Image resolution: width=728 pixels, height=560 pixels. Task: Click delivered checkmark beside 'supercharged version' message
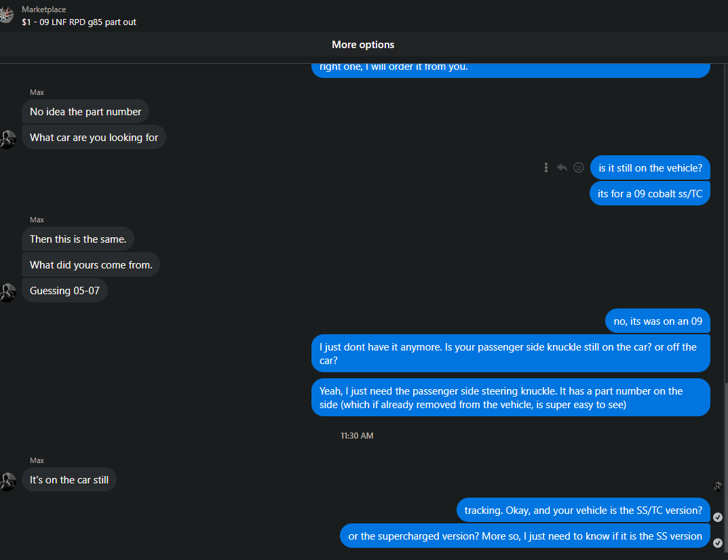[x=718, y=542]
